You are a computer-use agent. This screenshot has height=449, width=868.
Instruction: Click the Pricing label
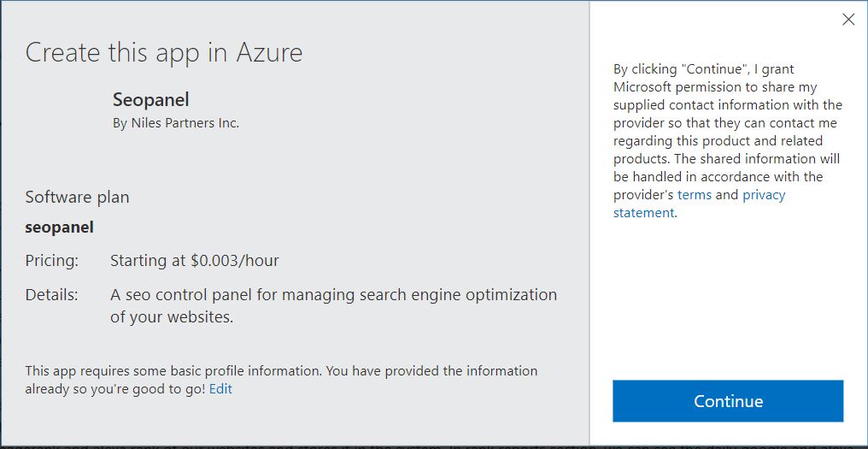(x=51, y=260)
